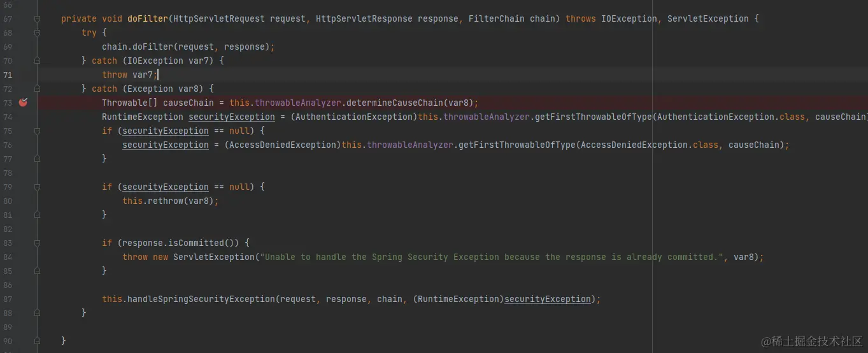Click the throws keyword on line 67

(x=581, y=18)
